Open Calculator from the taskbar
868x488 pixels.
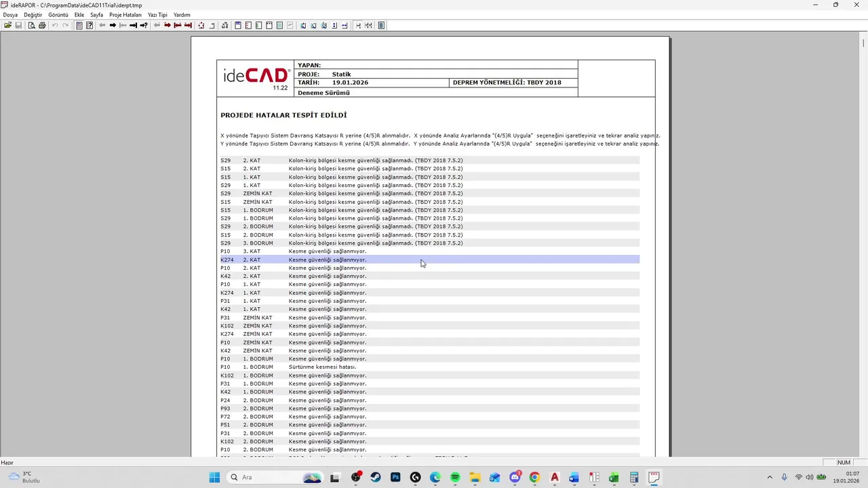[x=634, y=477]
